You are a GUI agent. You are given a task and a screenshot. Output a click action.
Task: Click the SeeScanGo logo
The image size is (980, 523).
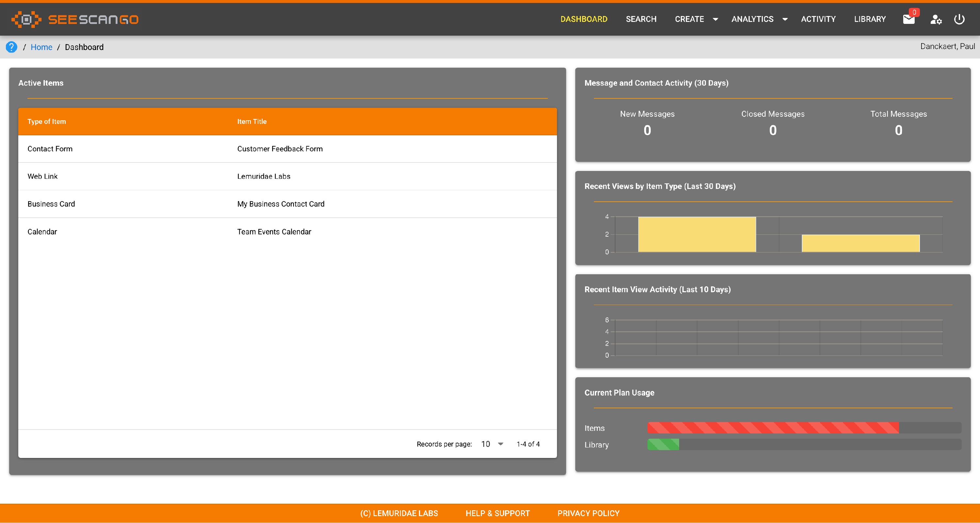(75, 19)
